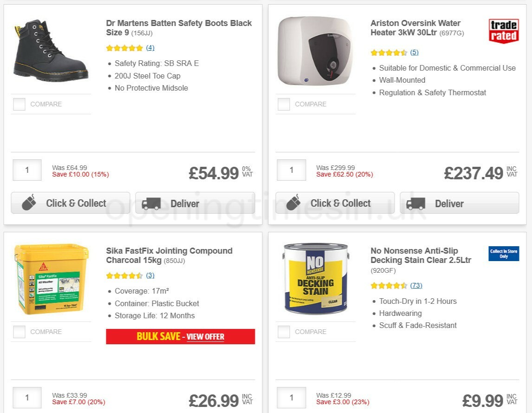Click the mouse icon on Ariston heater Click & Collect

coord(294,203)
